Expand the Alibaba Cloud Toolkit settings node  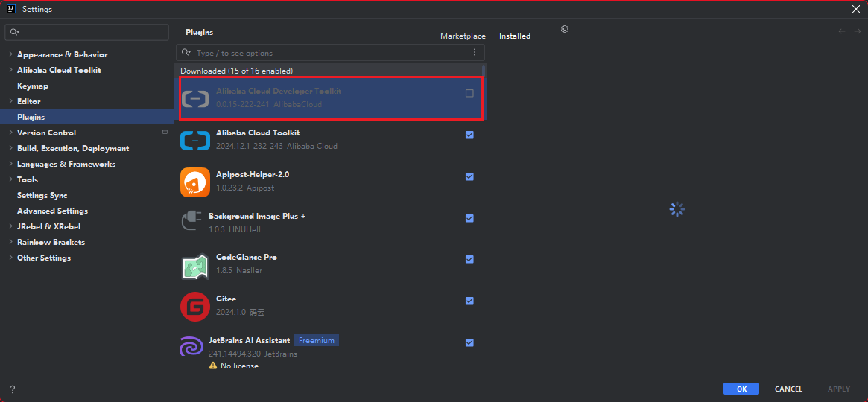(10, 70)
